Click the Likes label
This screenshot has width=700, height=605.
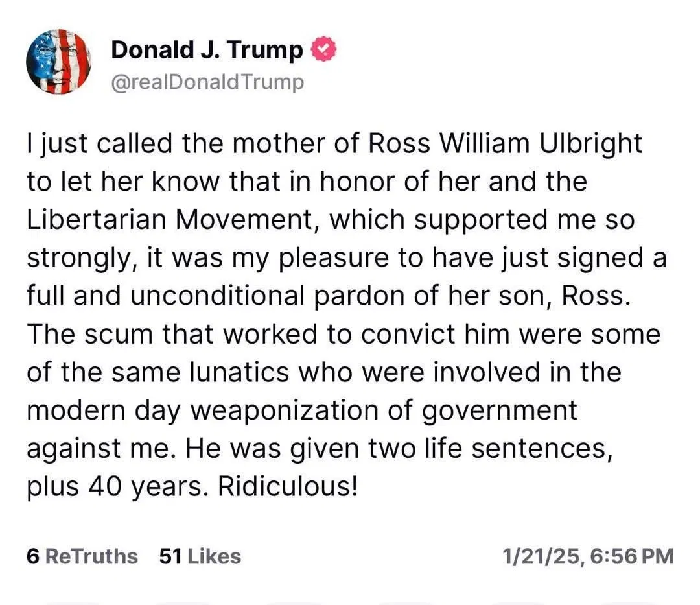213,556
